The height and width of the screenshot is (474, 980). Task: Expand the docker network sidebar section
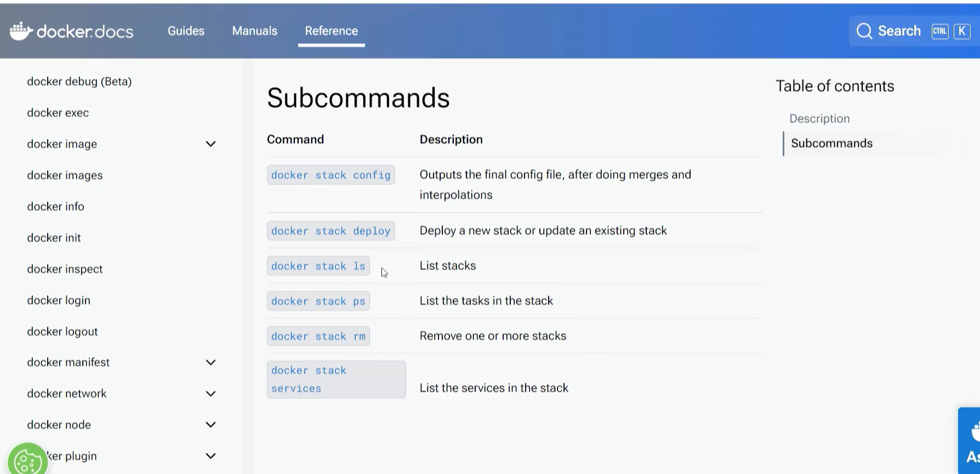point(210,393)
